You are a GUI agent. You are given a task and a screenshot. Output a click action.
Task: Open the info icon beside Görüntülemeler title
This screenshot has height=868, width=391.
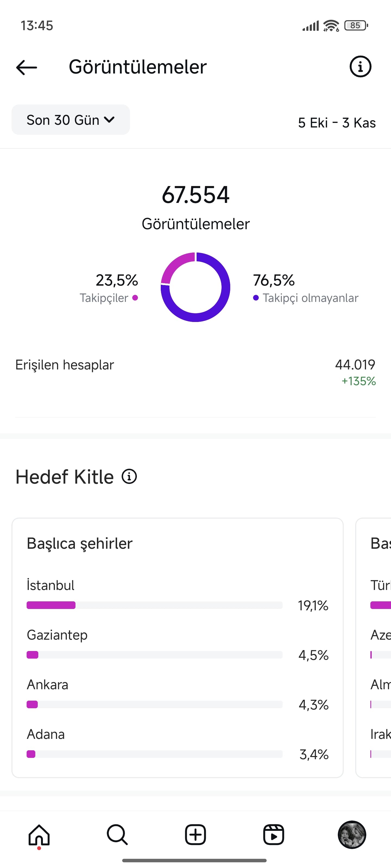[360, 67]
